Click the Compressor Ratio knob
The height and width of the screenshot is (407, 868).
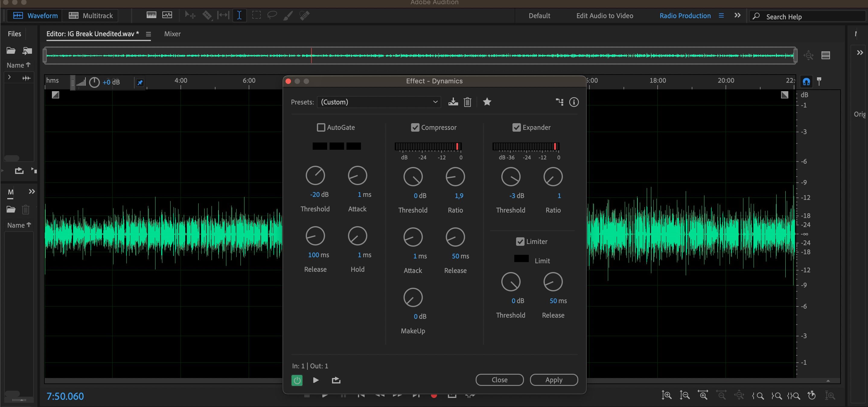[x=455, y=177]
